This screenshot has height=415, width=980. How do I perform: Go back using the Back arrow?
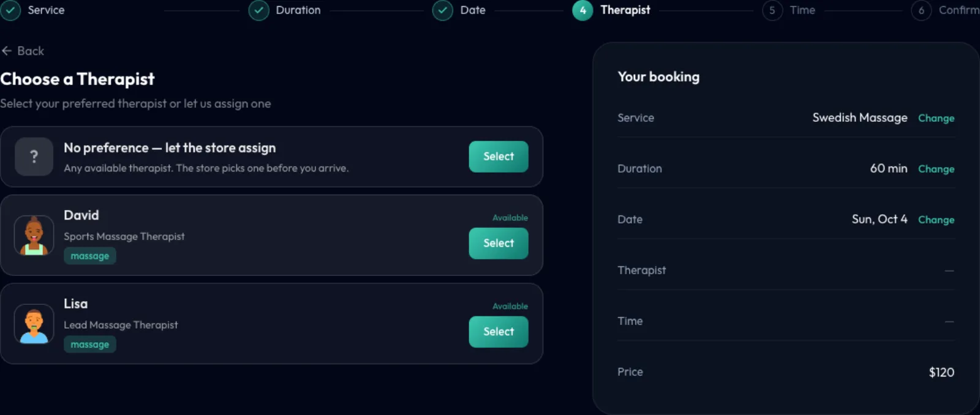click(23, 51)
